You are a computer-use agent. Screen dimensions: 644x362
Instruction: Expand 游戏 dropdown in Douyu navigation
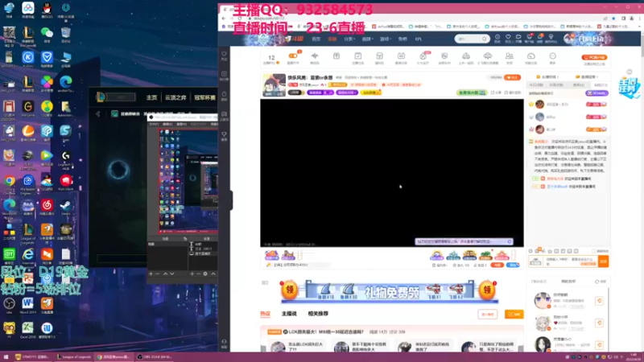pos(385,39)
